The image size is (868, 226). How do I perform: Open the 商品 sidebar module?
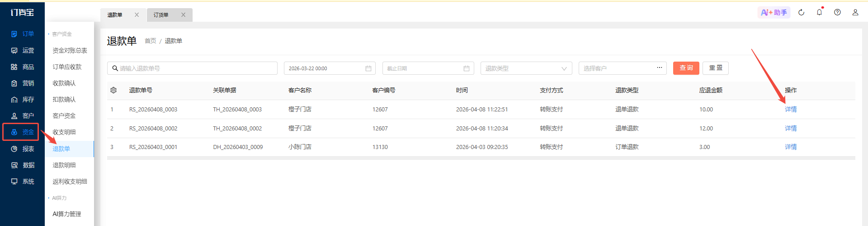[x=23, y=67]
